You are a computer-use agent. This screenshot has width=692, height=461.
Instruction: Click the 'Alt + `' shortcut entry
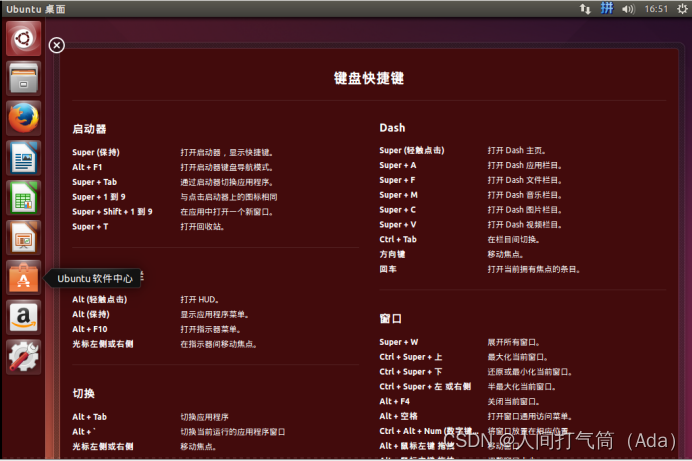coord(84,432)
